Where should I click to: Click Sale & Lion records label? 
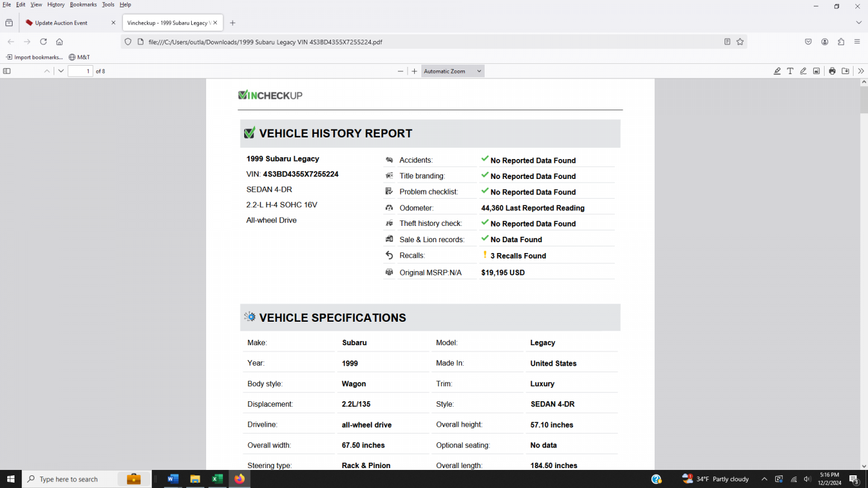click(432, 239)
